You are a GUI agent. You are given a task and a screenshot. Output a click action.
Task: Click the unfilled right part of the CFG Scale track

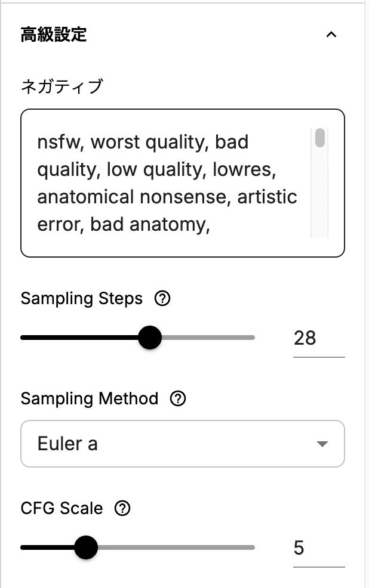tap(179, 547)
